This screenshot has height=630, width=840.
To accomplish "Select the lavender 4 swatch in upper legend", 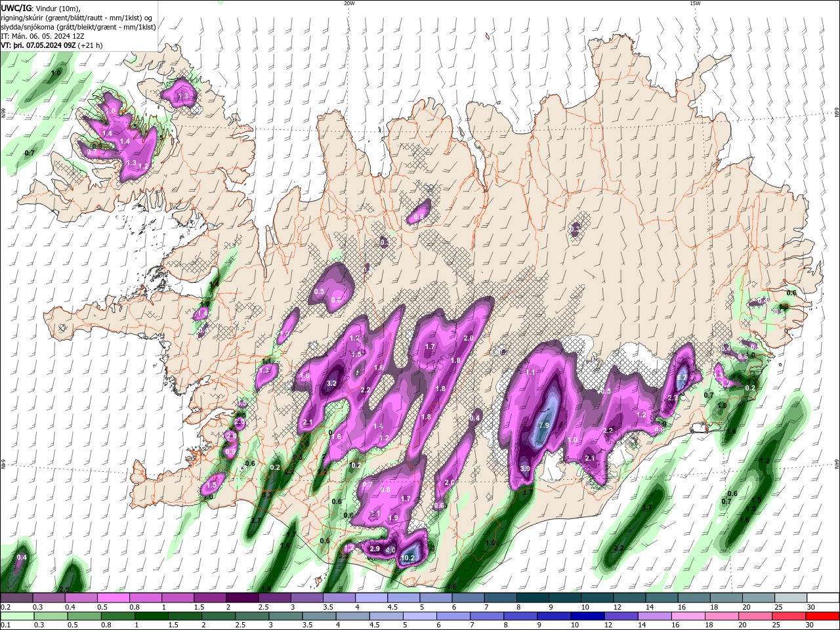I will (371, 598).
